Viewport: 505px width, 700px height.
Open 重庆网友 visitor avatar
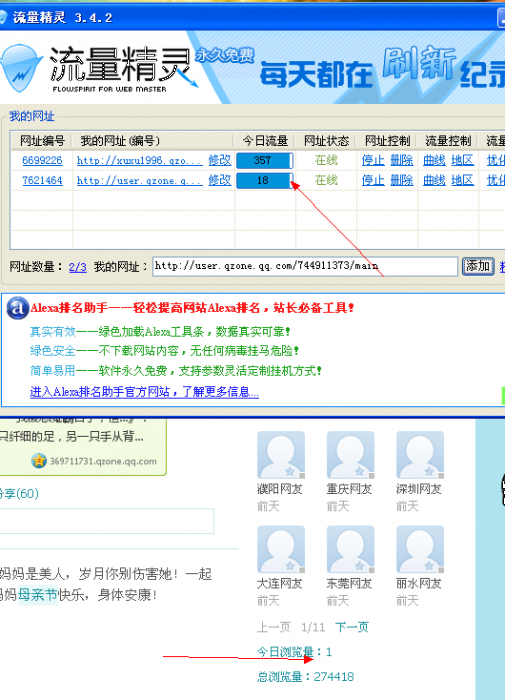tap(351, 455)
